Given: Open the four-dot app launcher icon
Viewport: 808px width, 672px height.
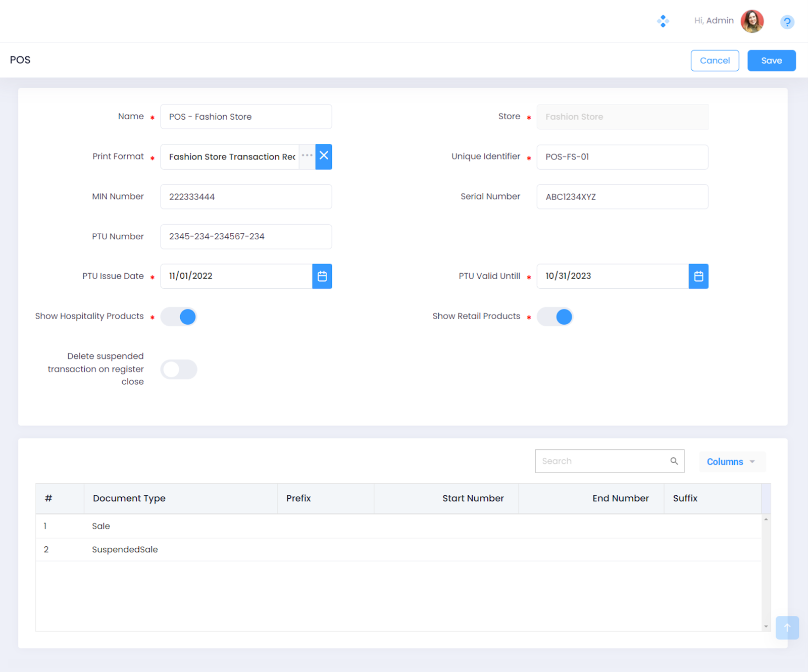Looking at the screenshot, I should click(663, 21).
